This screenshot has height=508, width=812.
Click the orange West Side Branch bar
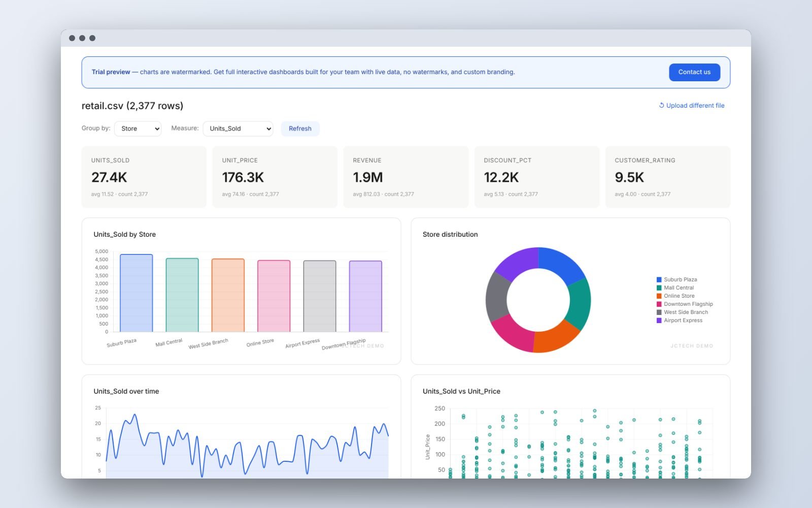coord(228,296)
